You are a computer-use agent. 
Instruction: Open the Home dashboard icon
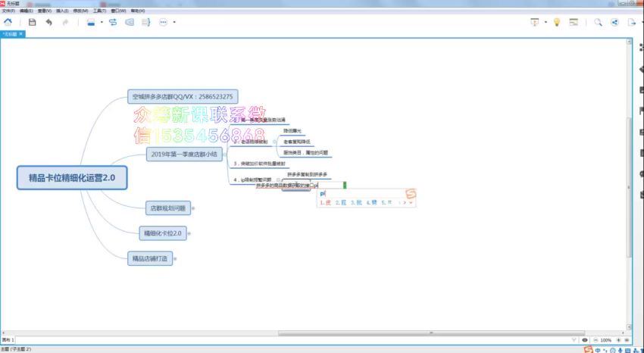pyautogui.click(x=8, y=22)
